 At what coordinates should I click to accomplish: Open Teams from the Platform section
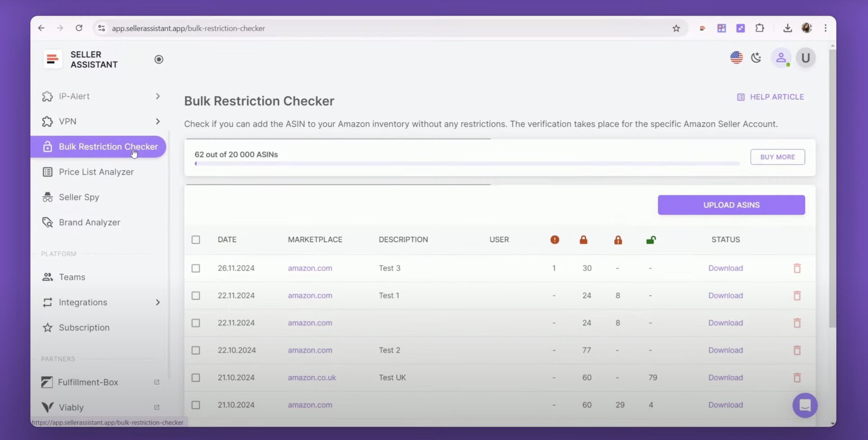click(x=72, y=277)
